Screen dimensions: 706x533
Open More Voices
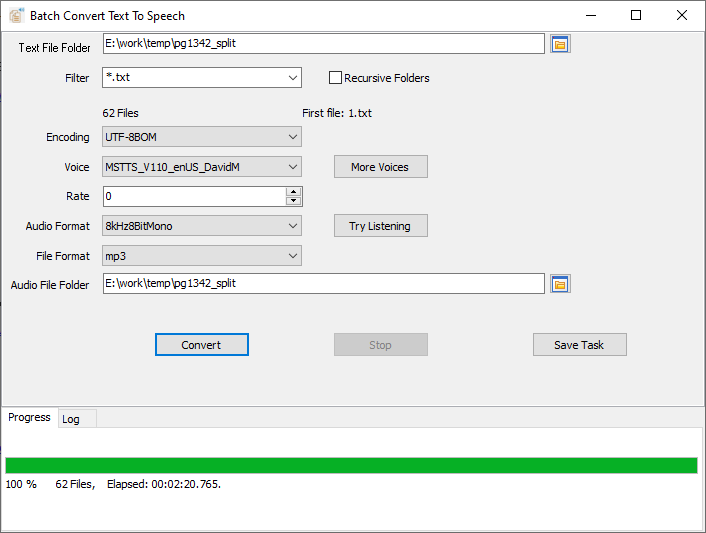pos(380,167)
